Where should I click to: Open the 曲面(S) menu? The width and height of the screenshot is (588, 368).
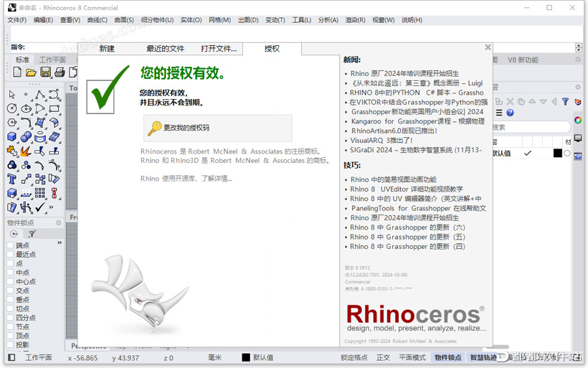coord(124,20)
